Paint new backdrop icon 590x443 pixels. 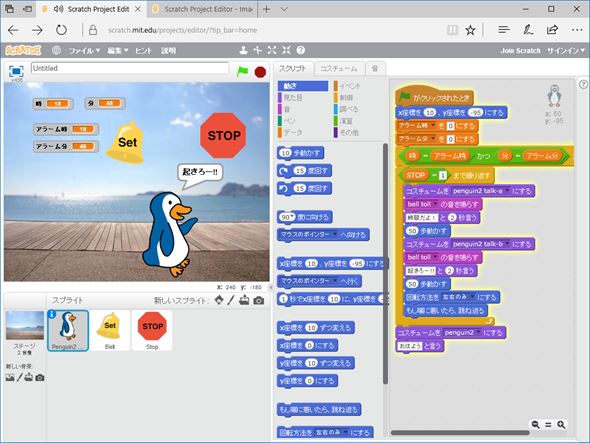(20, 377)
